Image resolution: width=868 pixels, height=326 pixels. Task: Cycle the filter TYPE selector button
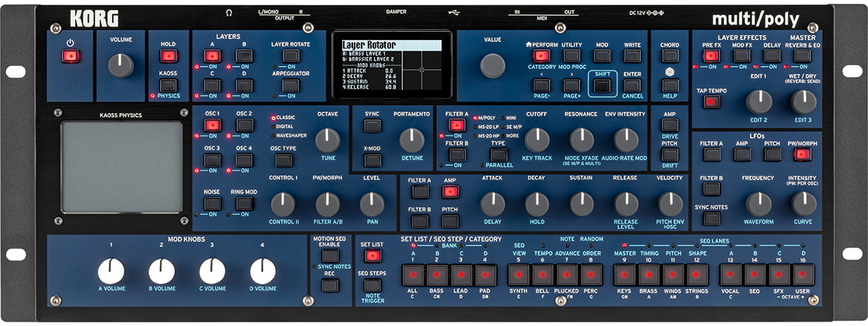coord(498,154)
